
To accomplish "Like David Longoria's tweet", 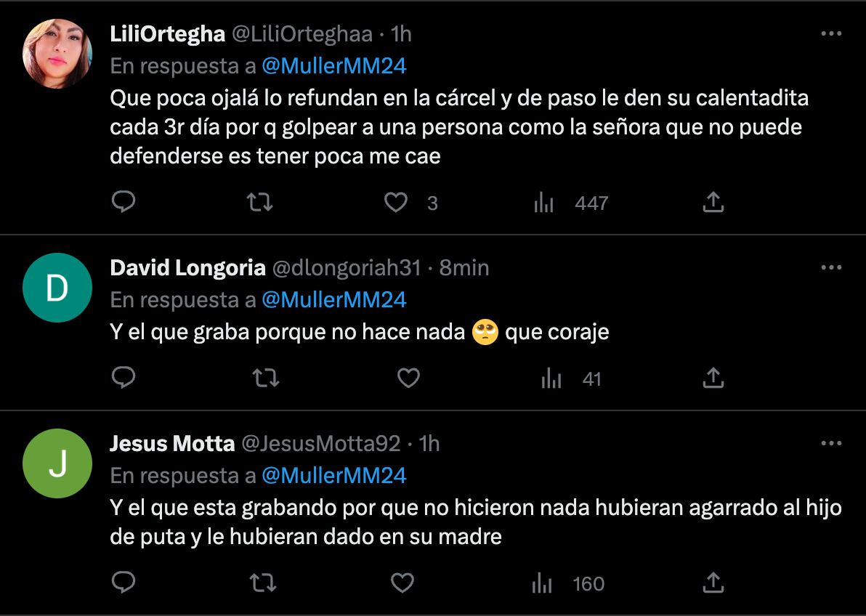I will 408,378.
